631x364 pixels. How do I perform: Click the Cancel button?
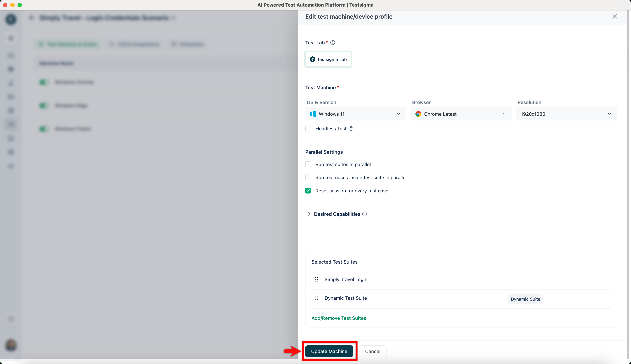[x=372, y=352]
